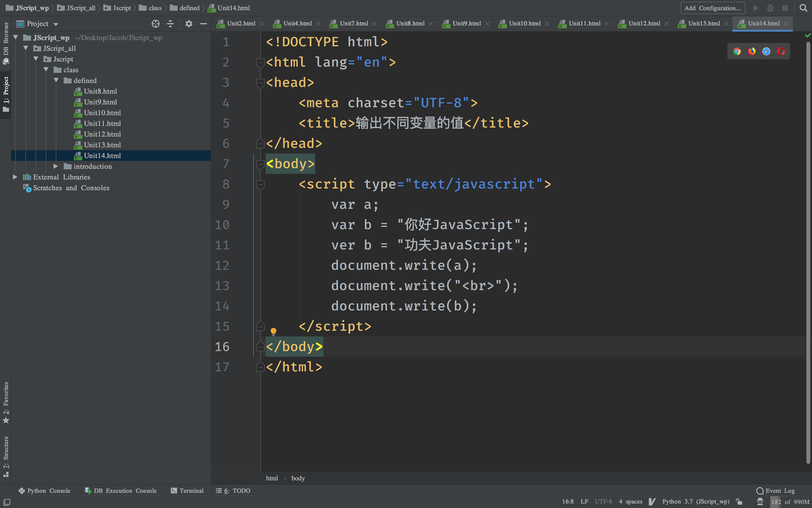Open page in Safari browser icon
Image resolution: width=812 pixels, height=508 pixels.
766,51
